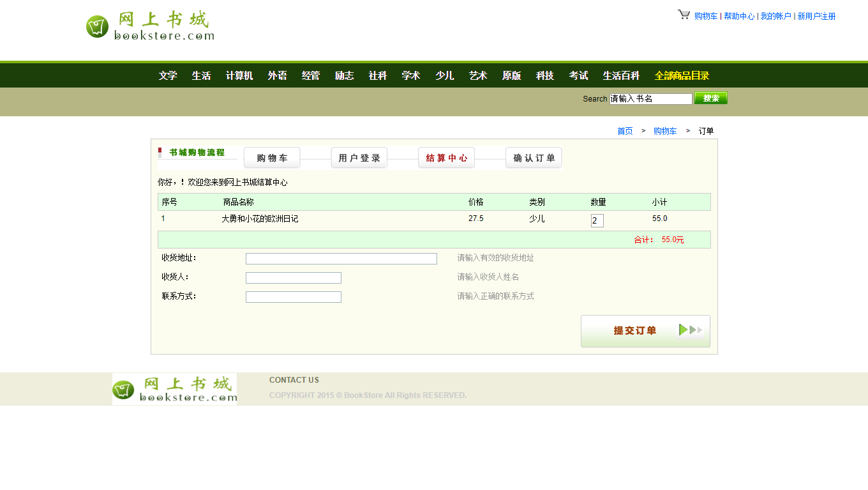Select the 生活百科 category

[x=621, y=75]
